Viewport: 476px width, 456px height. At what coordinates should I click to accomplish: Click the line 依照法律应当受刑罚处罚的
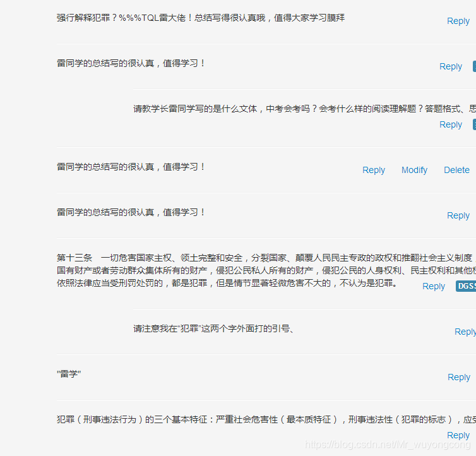tap(227, 283)
